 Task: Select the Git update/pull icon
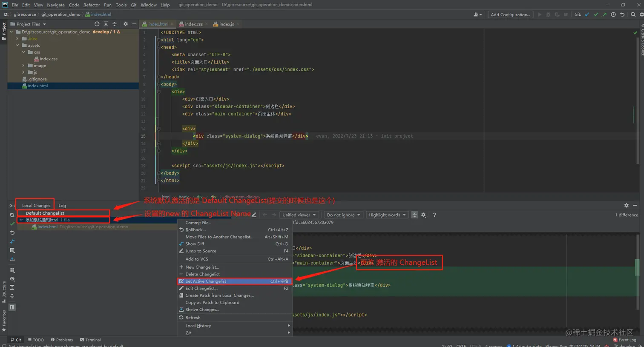tap(587, 14)
